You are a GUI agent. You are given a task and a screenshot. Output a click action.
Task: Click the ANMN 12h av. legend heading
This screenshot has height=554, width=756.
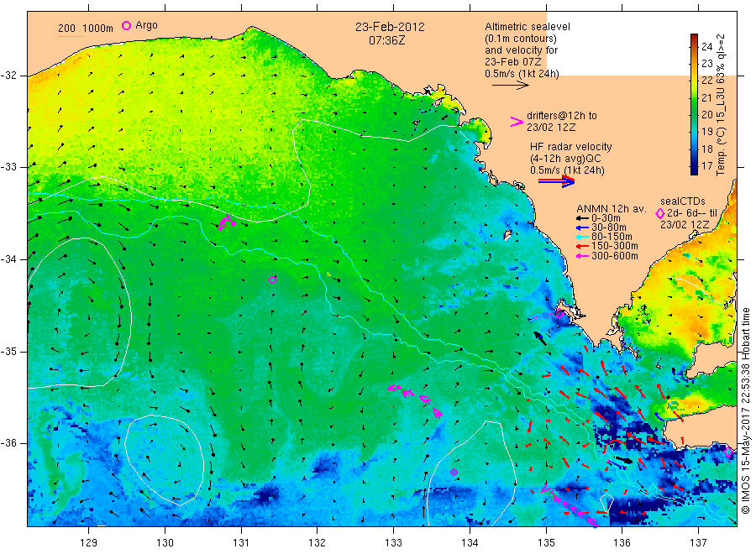point(612,209)
